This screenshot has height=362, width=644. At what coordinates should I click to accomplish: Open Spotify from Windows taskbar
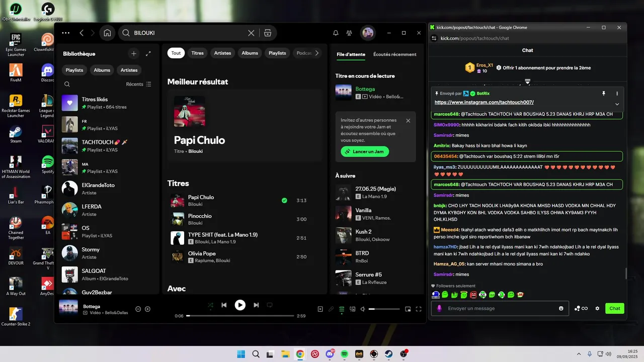coord(344,354)
